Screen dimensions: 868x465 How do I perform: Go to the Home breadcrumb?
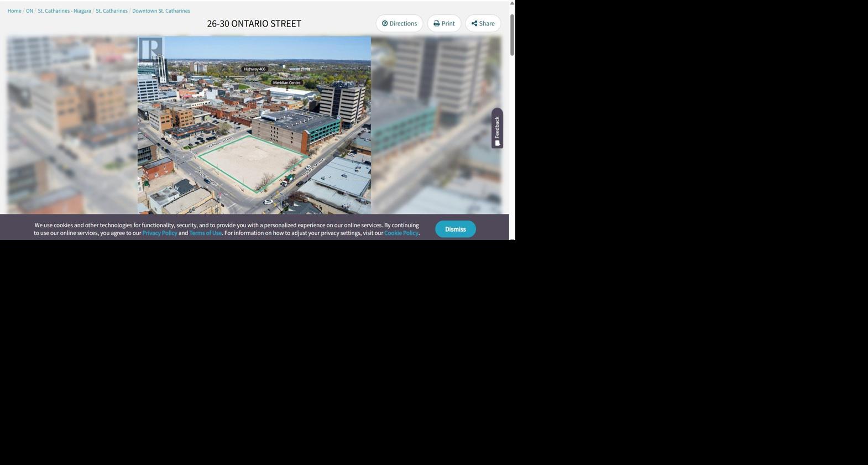(x=14, y=11)
